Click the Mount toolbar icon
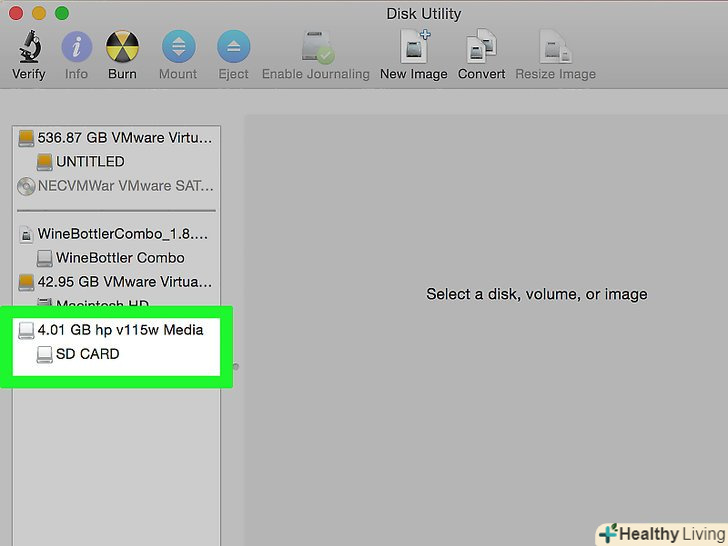This screenshot has height=546, width=728. (x=178, y=47)
